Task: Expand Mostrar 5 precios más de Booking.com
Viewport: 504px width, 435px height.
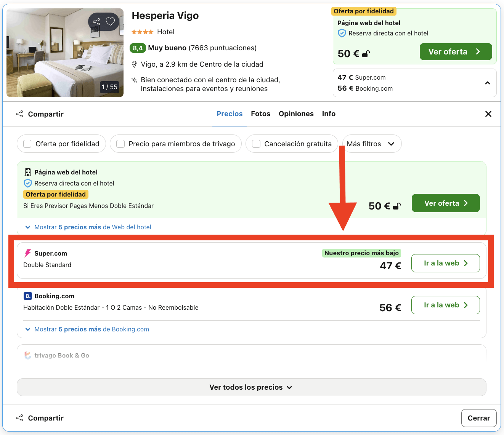Action: coord(87,329)
